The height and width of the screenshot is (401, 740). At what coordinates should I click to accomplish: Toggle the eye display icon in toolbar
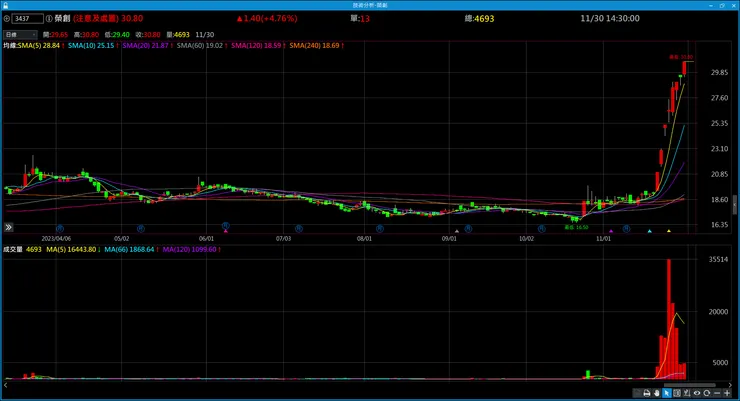(697, 393)
